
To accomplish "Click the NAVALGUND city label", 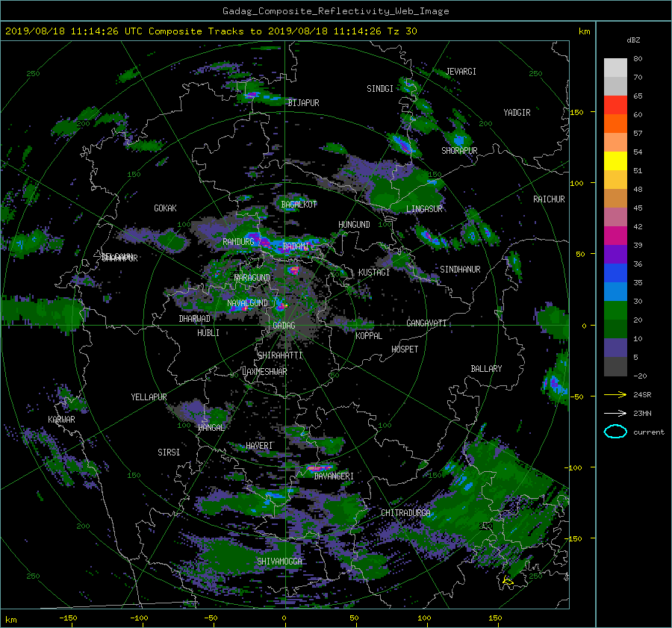I will [x=247, y=302].
